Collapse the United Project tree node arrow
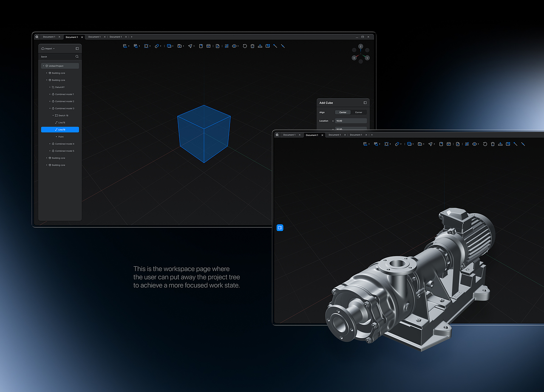This screenshot has width=544, height=392. point(43,66)
